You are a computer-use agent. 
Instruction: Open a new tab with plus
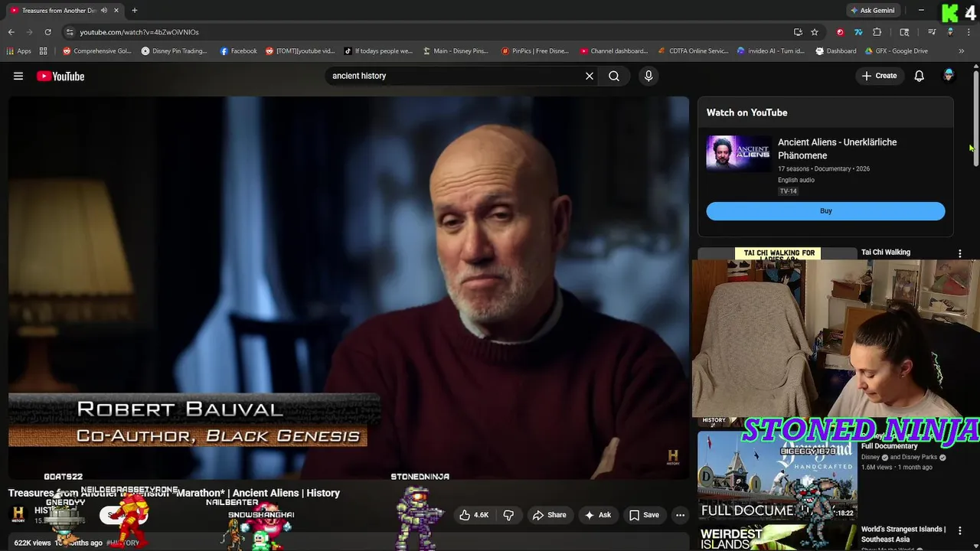tap(134, 11)
